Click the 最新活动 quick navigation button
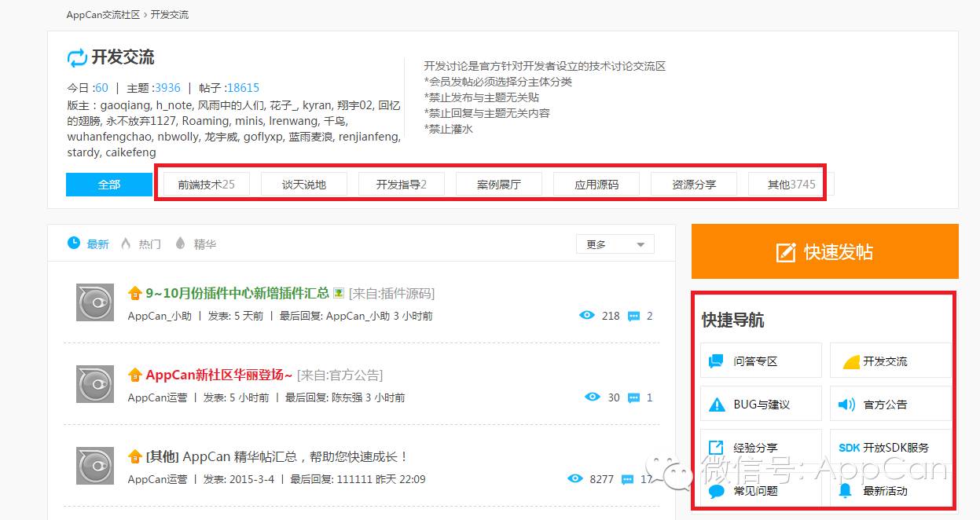Image resolution: width=980 pixels, height=520 pixels. coord(891,490)
